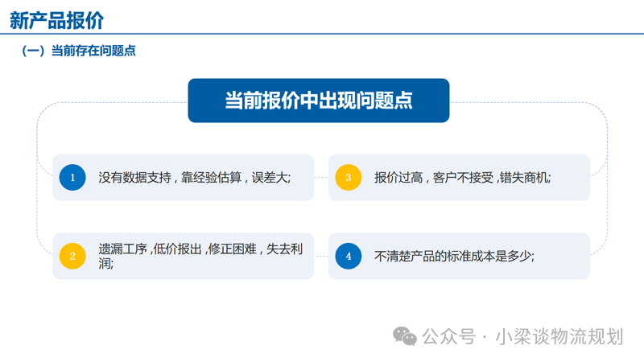Click the blue horizontal line under the title

[322, 34]
